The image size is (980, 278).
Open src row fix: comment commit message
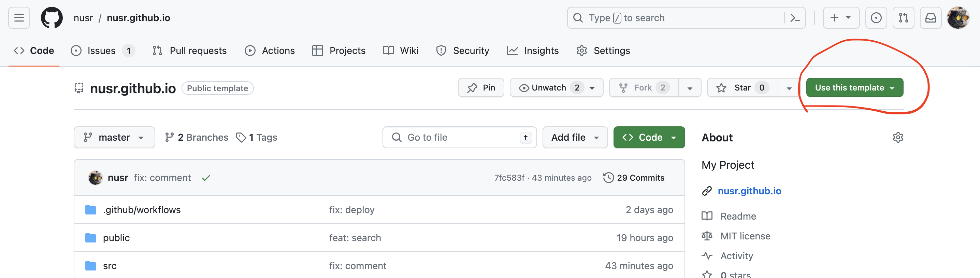[x=358, y=266]
